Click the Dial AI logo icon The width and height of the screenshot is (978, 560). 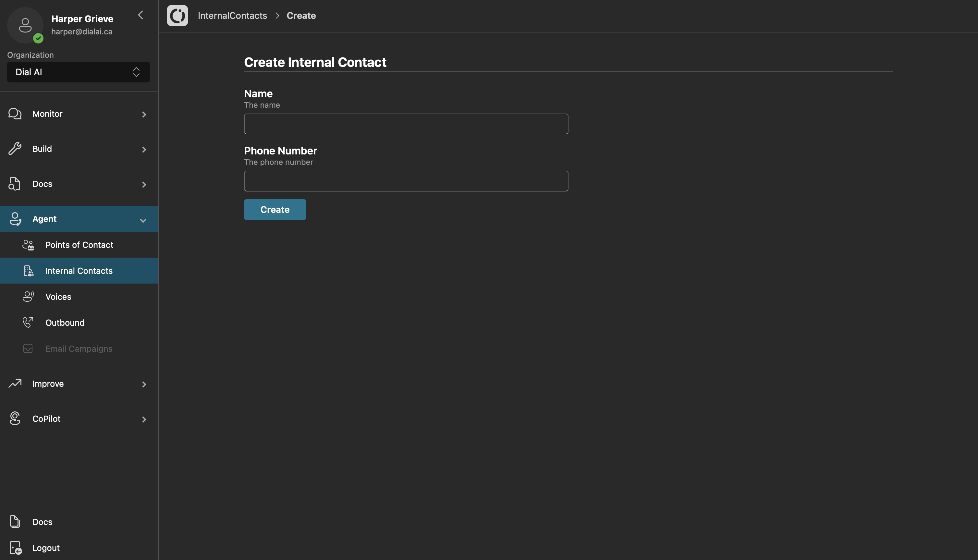(x=177, y=15)
